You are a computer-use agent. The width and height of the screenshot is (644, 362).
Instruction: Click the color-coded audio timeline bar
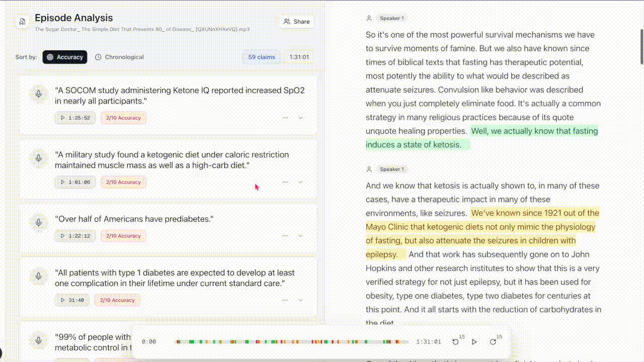point(292,342)
